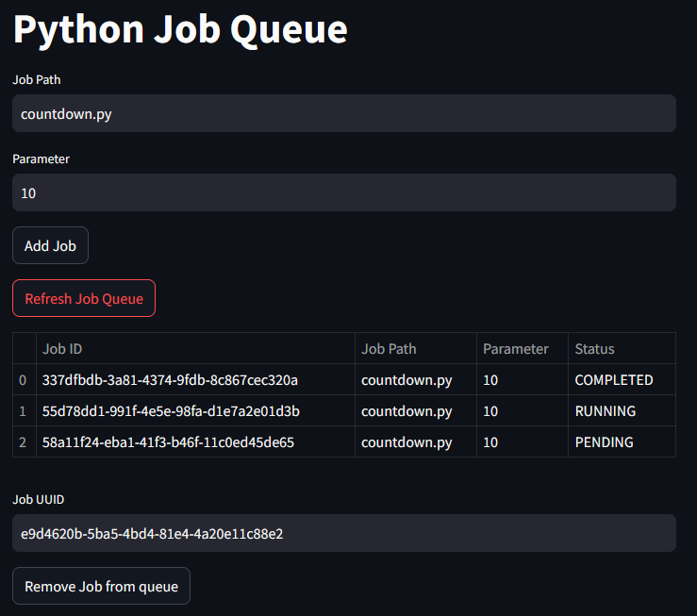Screen dimensions: 697x616
Task: Click Remove Job from queue button
Action: 101,586
